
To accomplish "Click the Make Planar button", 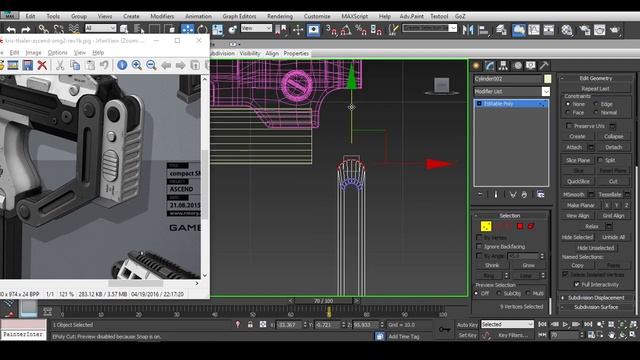I will 580,205.
